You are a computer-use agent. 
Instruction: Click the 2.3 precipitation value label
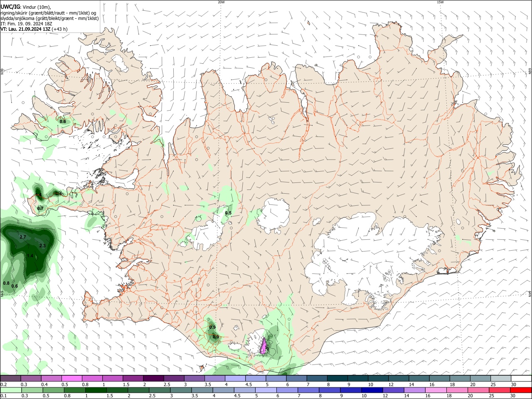point(42,246)
